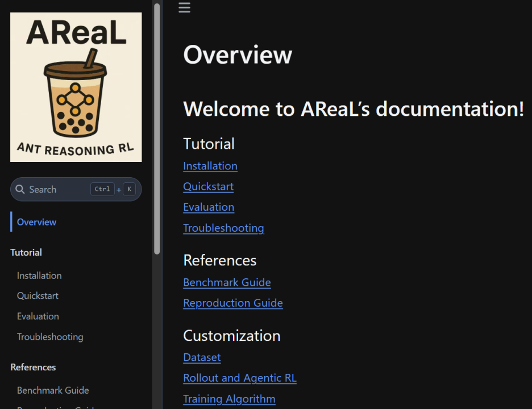Open the Evaluation link under Tutorial

(x=209, y=207)
